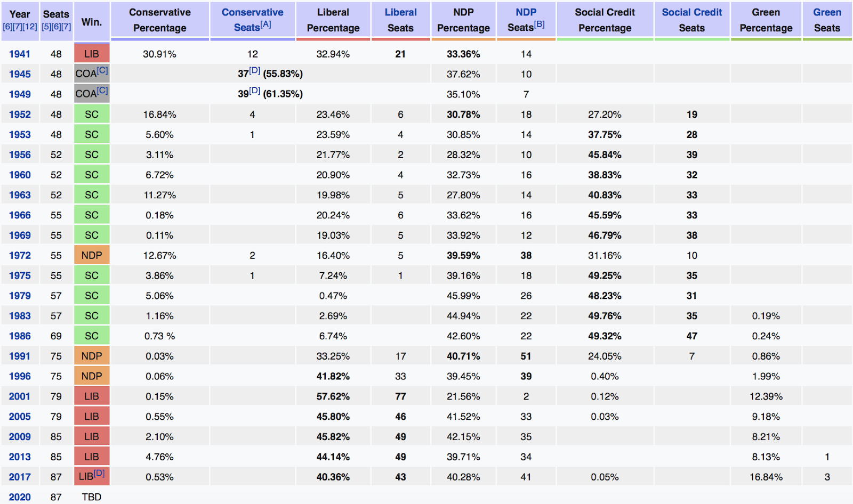
Task: Click the Liberal Percentage column header
Action: point(333,20)
